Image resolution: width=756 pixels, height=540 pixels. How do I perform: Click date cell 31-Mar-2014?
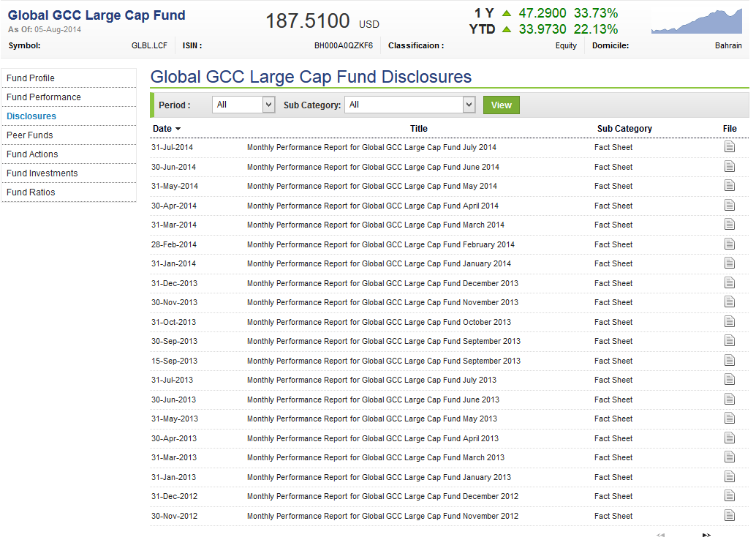174,225
